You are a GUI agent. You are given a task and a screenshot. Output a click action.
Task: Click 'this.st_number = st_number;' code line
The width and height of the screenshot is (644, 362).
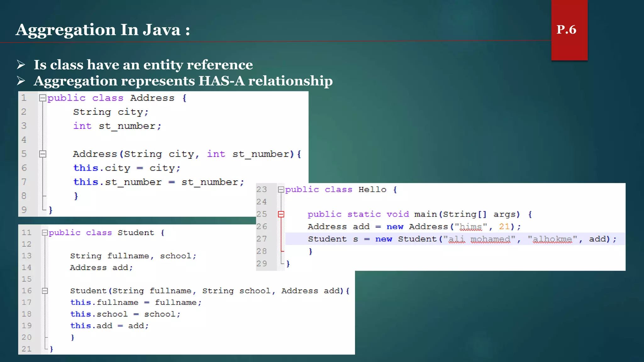pos(158,182)
